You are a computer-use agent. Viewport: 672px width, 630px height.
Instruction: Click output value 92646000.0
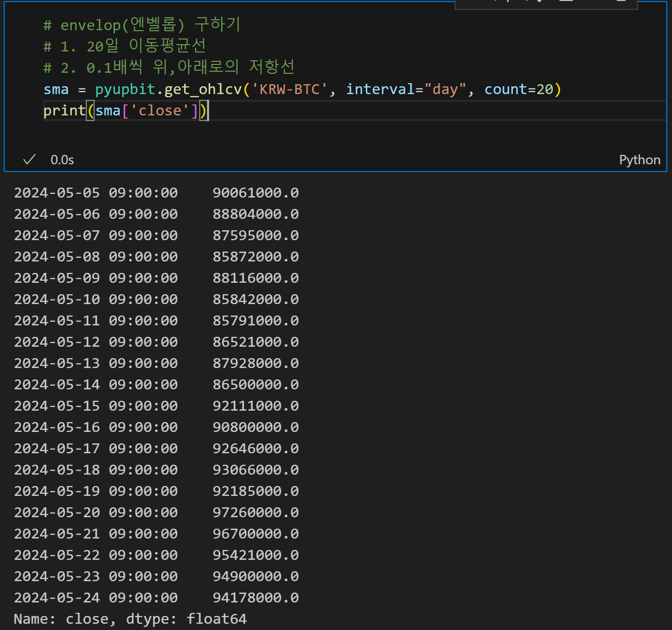(256, 449)
